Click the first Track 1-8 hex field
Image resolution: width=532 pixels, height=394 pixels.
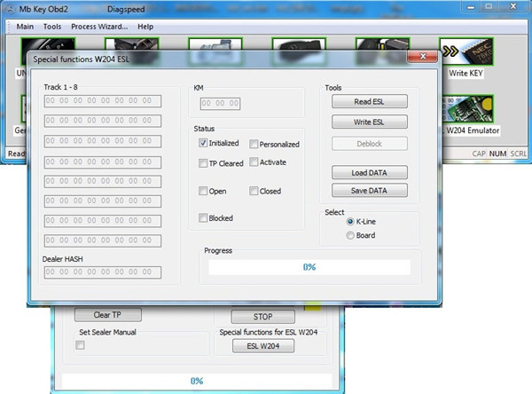coord(103,101)
